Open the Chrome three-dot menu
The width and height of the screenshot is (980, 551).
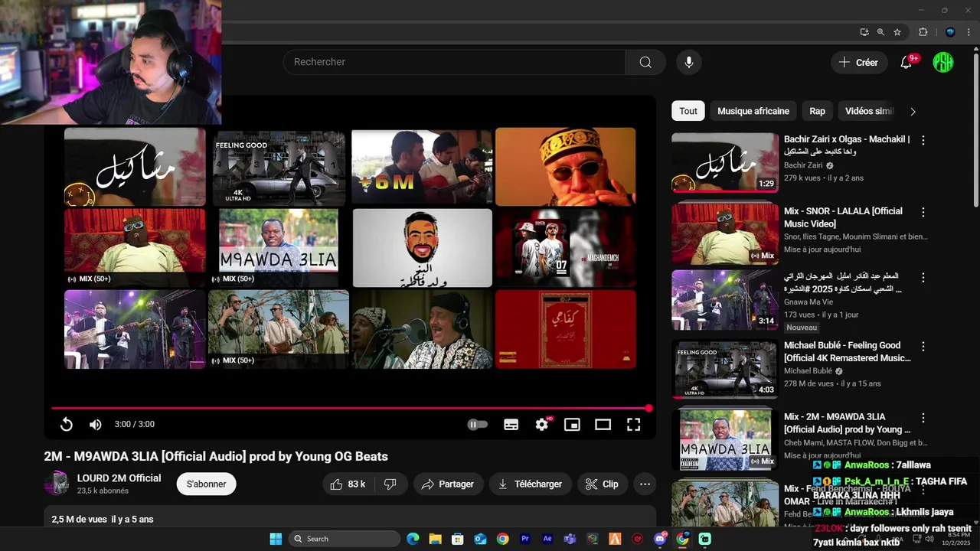tap(969, 32)
